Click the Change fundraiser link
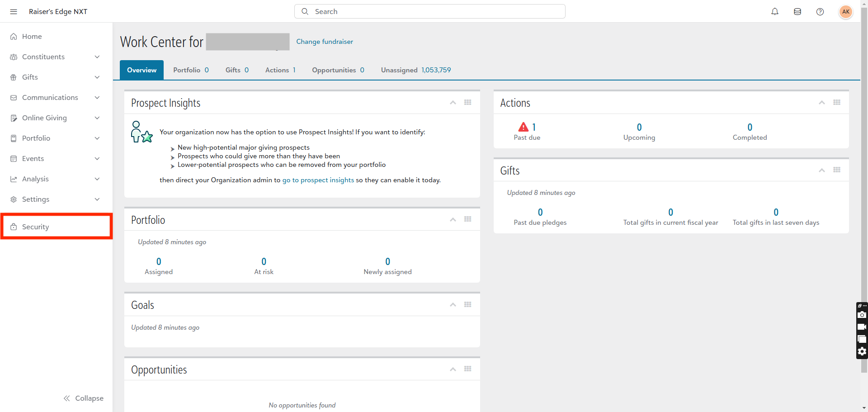The height and width of the screenshot is (412, 868). (x=325, y=42)
